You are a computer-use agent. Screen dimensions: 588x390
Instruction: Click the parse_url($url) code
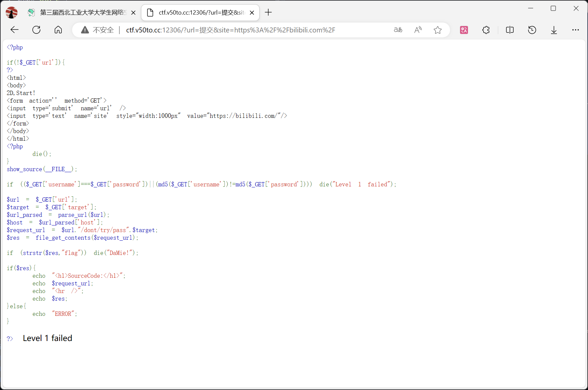point(84,215)
